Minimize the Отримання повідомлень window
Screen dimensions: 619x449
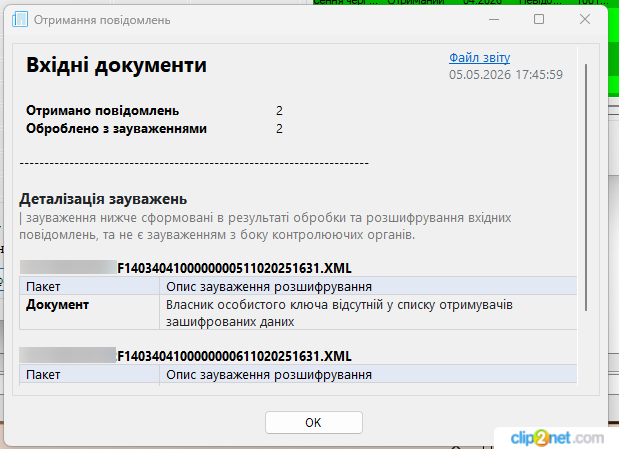coord(494,19)
